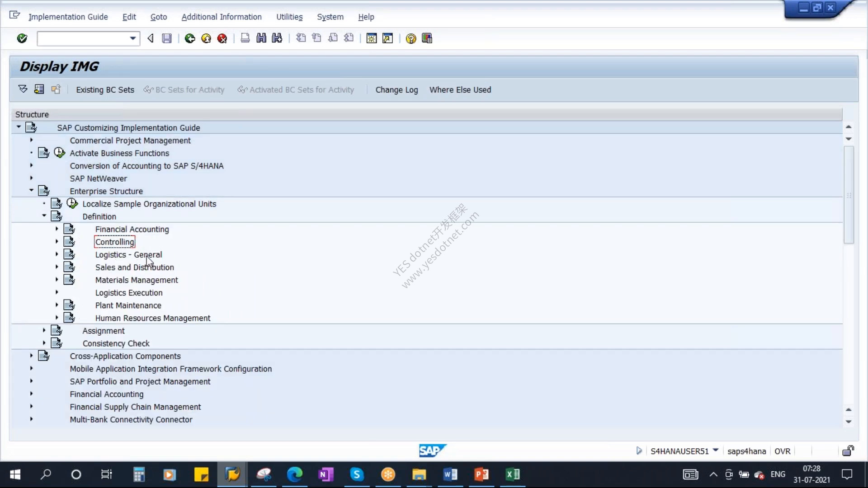Click the green Back arrow icon
Image resolution: width=868 pixels, height=488 pixels.
coord(190,38)
